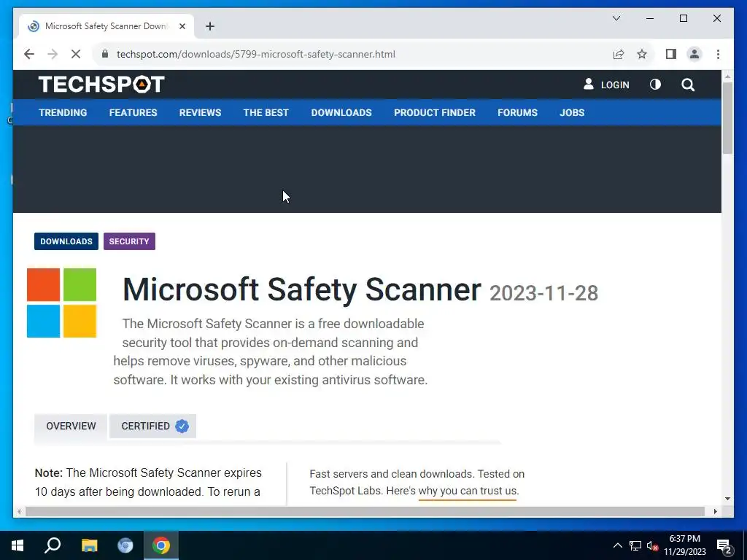Screen dimensions: 747x560
Task: Open the DOWNLOADS nav menu item
Action: tap(341, 113)
